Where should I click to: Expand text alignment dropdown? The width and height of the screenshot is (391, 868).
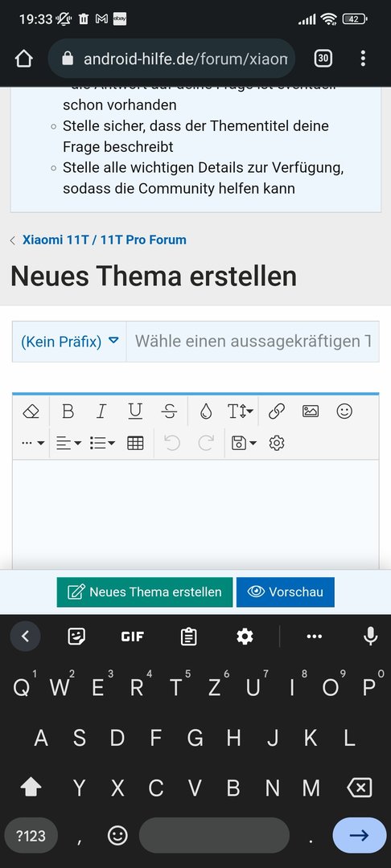point(68,443)
